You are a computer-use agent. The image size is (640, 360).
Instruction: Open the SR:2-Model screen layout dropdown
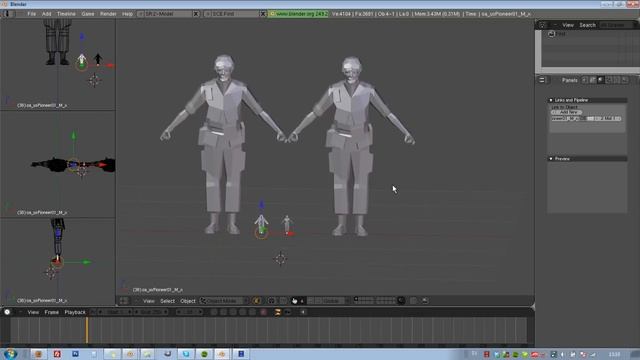140,14
